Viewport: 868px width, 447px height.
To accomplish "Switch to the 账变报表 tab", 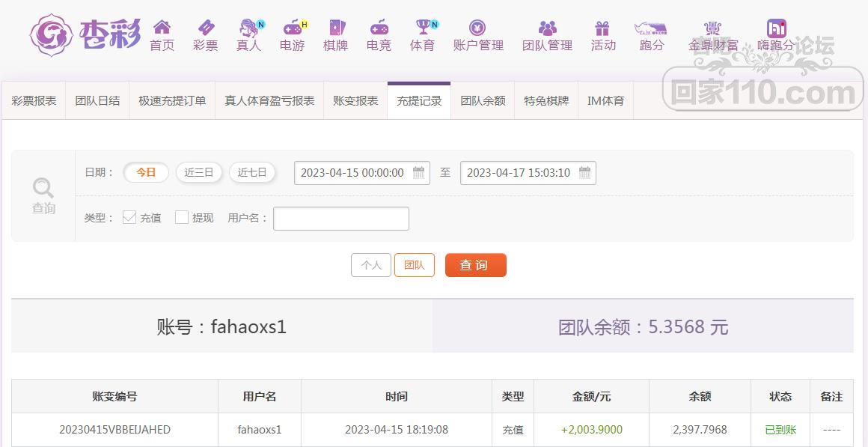I will pos(355,101).
